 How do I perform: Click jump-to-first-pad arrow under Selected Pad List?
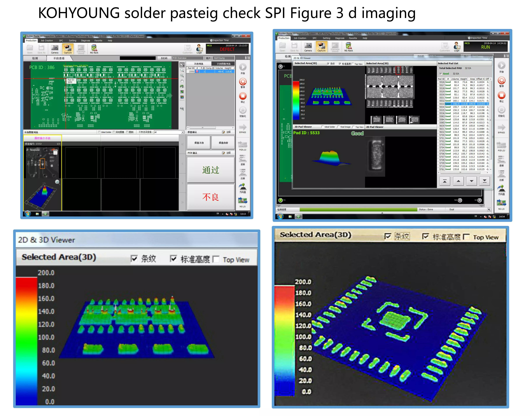[x=445, y=181]
